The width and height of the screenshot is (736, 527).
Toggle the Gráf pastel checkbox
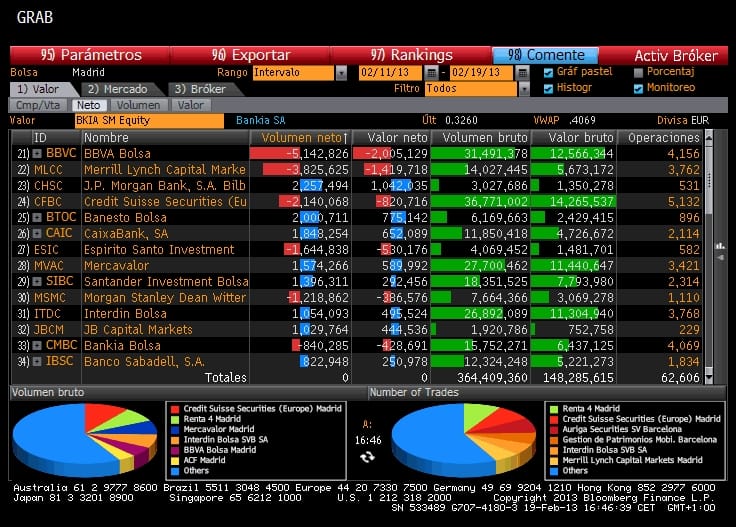tap(548, 73)
